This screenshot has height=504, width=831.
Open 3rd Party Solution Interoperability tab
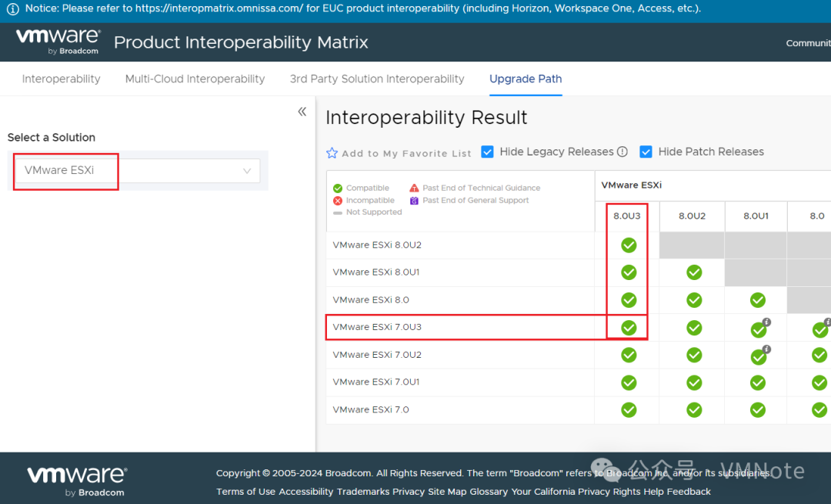(377, 79)
